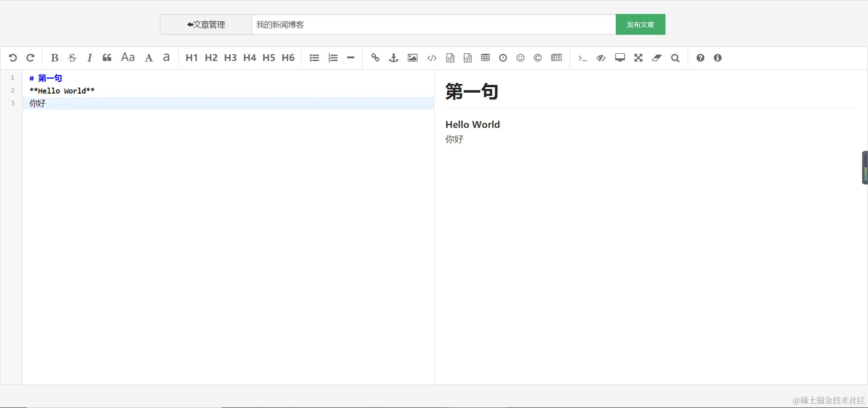Insert HTML entities copyright icon
868x408 pixels.
click(538, 58)
